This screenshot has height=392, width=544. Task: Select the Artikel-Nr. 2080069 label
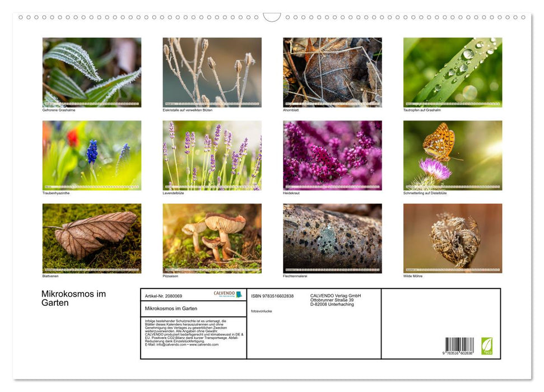point(162,296)
